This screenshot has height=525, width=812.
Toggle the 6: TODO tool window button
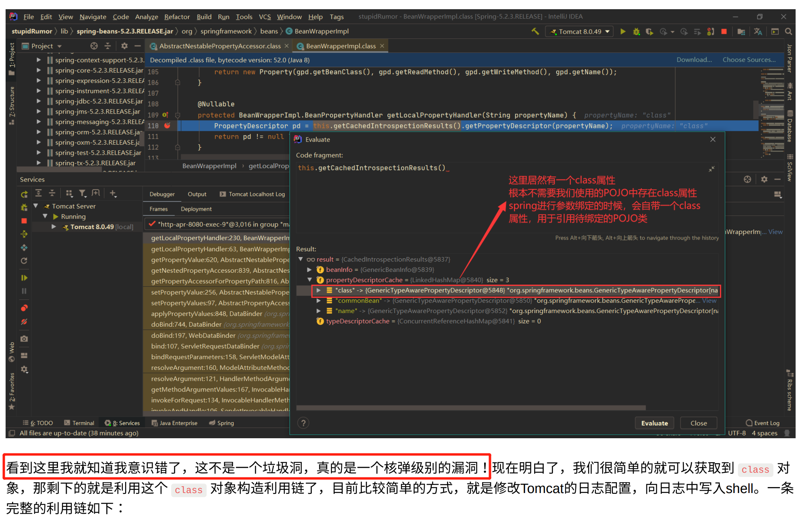click(x=38, y=423)
